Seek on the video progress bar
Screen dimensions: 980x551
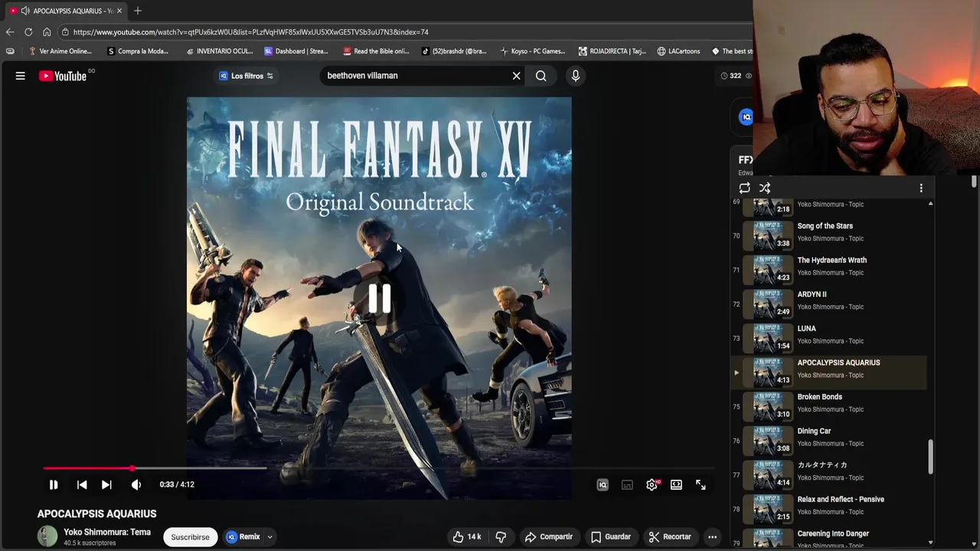pos(379,468)
